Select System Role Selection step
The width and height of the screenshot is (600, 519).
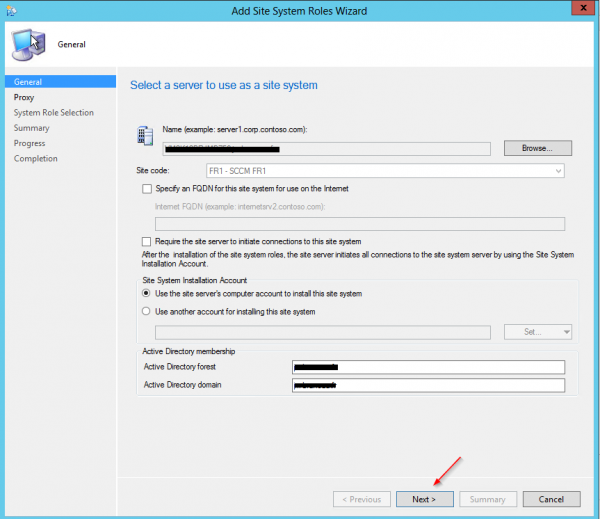pyautogui.click(x=54, y=113)
